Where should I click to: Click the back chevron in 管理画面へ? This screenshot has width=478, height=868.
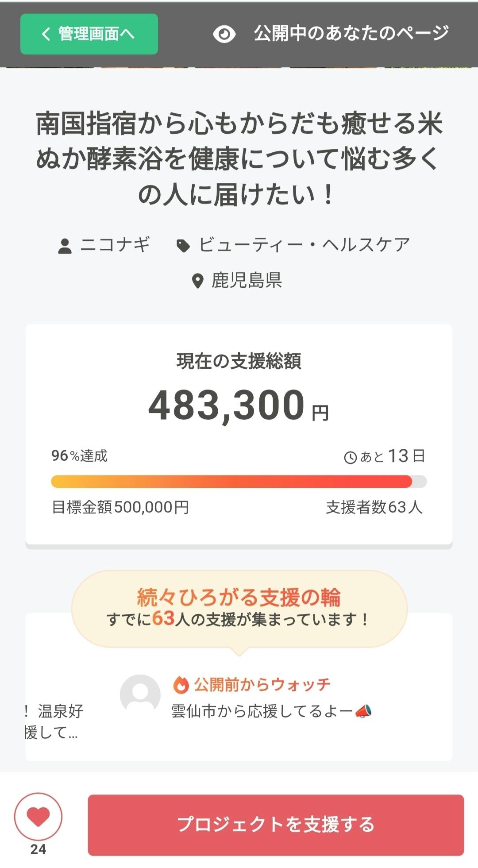pos(46,34)
